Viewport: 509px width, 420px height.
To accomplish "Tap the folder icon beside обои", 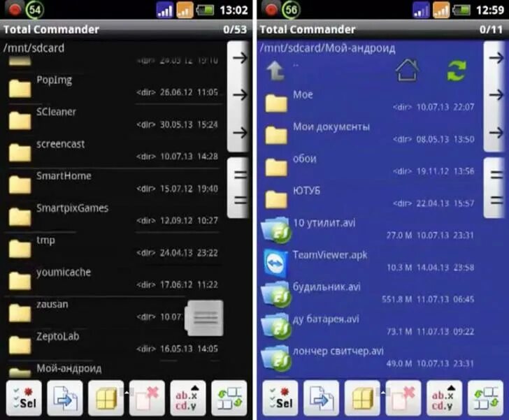I will point(276,167).
